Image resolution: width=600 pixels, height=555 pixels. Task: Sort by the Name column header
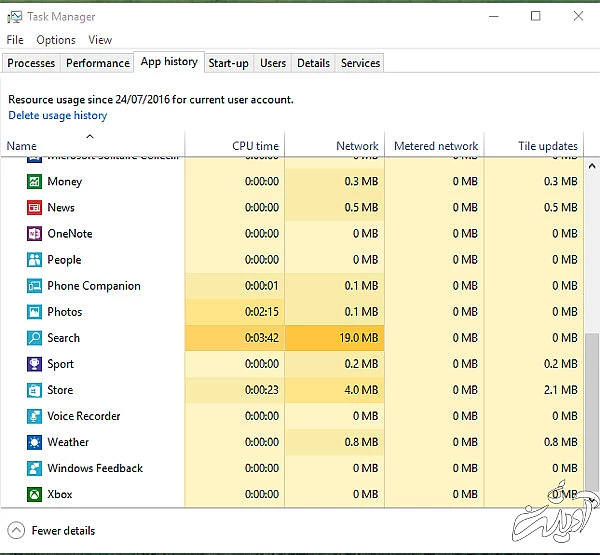pos(22,146)
